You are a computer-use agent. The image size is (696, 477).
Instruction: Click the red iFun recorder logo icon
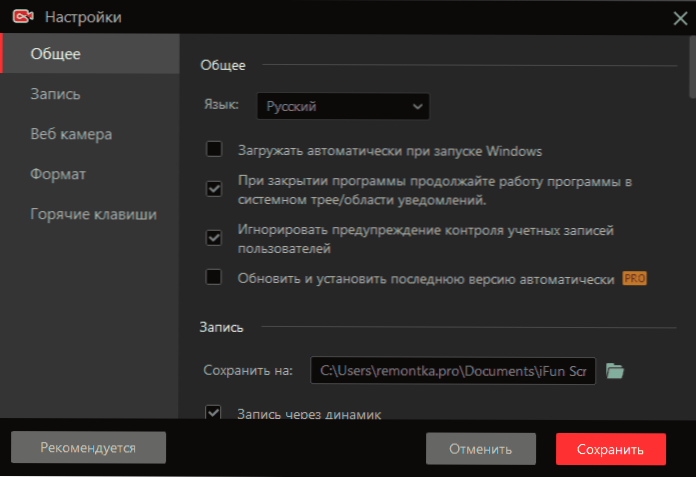[x=23, y=17]
